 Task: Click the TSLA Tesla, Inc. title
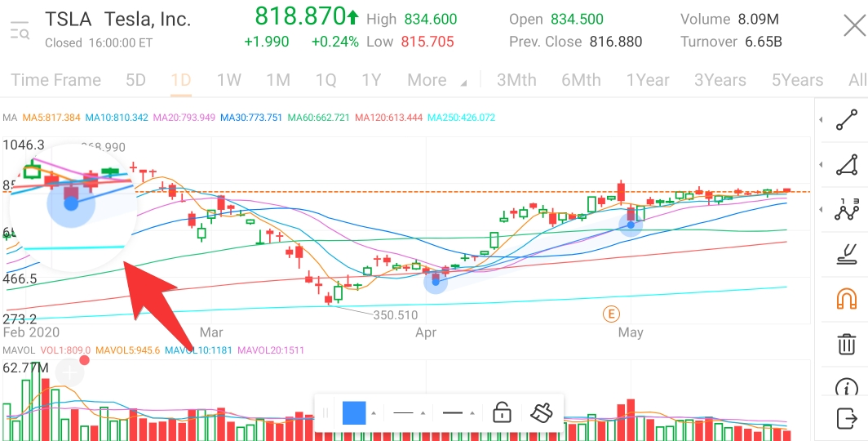pyautogui.click(x=117, y=20)
